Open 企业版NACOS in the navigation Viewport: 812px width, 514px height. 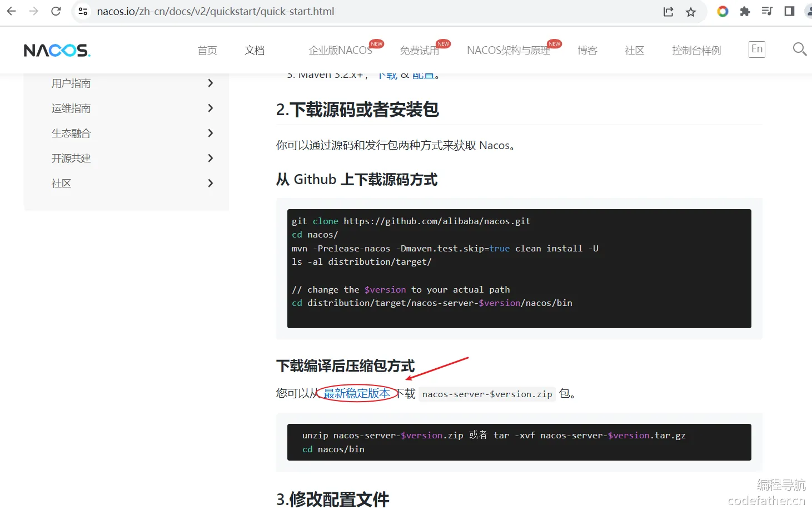point(341,51)
